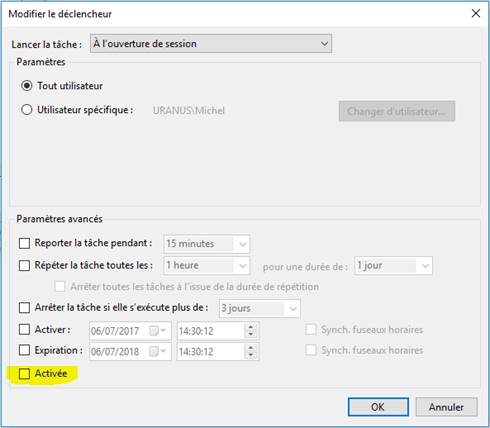Enable the highlighted Activée checkbox
This screenshot has width=490, height=428.
[x=24, y=374]
